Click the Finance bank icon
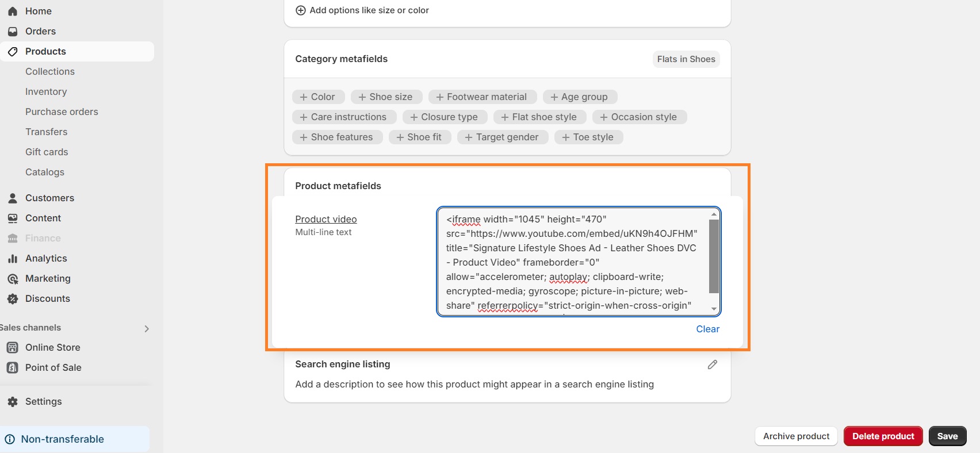Image resolution: width=980 pixels, height=453 pixels. pos(13,238)
